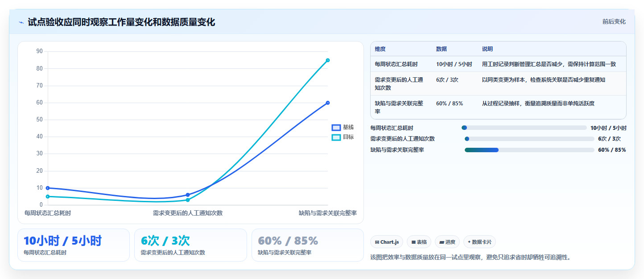Click the y-axis label 90

[x=39, y=51]
